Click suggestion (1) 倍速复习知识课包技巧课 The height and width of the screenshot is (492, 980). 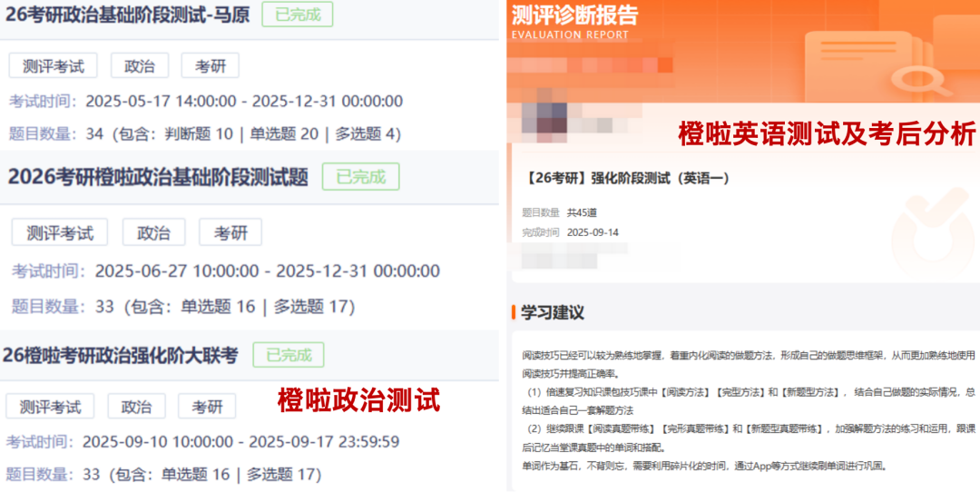(x=748, y=401)
